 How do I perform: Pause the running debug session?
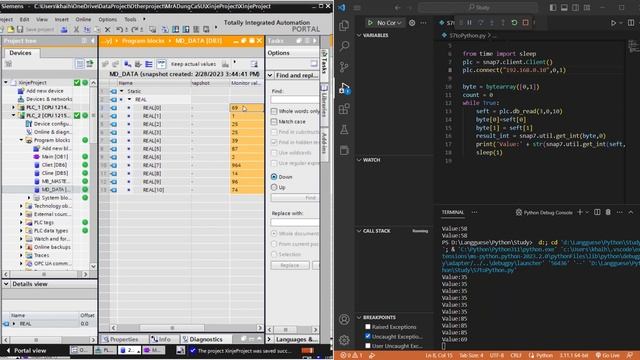469,22
